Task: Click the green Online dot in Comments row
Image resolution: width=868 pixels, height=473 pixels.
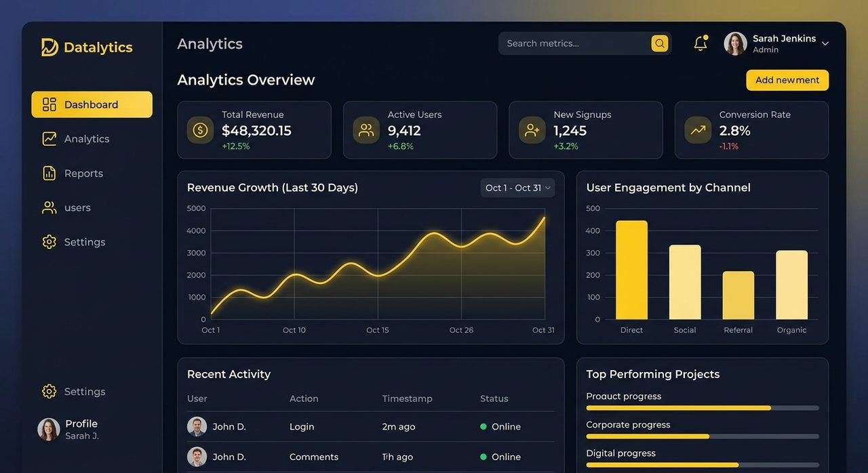Action: [484, 457]
